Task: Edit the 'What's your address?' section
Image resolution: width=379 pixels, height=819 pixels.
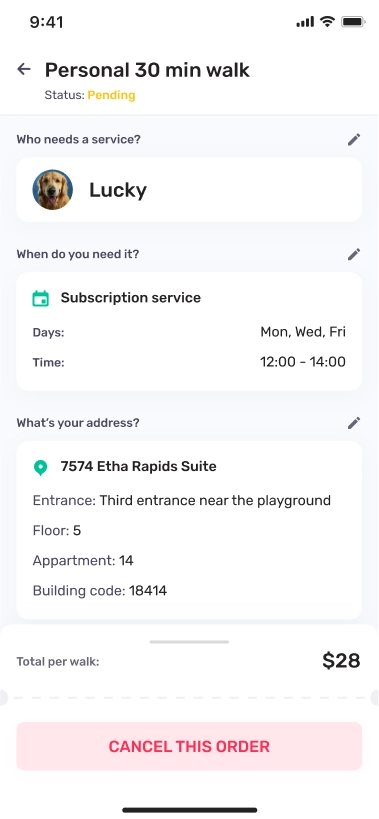Action: pyautogui.click(x=354, y=423)
